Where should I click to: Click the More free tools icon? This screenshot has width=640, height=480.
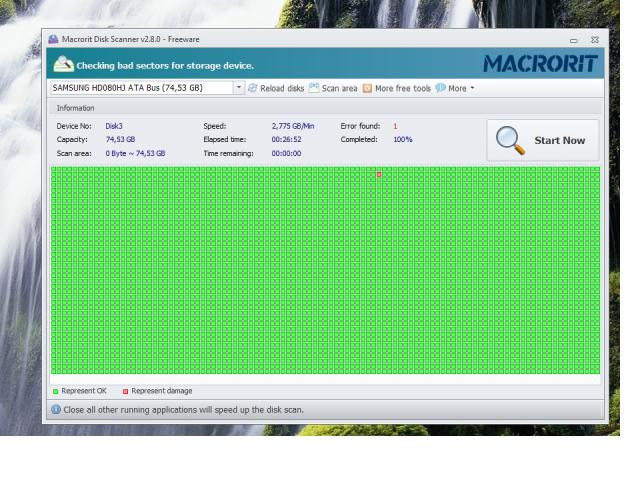point(367,88)
